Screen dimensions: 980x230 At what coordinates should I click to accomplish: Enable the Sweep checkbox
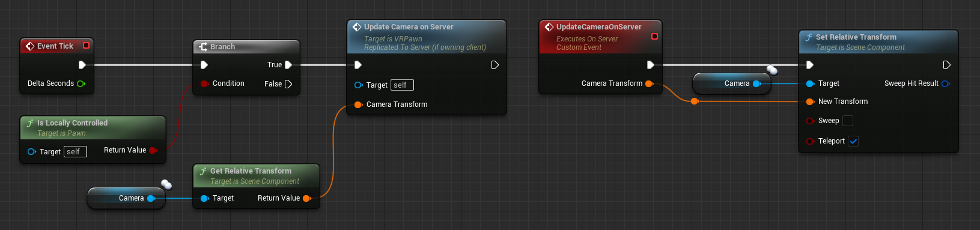pyautogui.click(x=848, y=121)
